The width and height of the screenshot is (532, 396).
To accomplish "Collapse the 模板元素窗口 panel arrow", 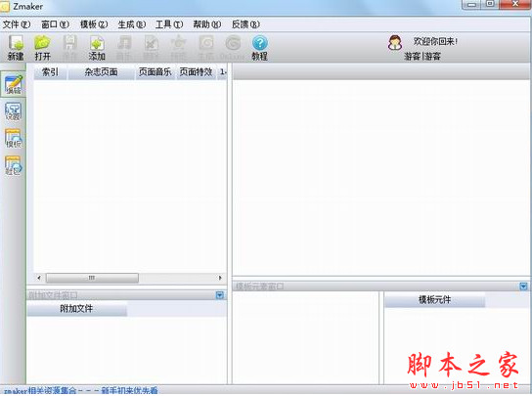I will [x=523, y=286].
